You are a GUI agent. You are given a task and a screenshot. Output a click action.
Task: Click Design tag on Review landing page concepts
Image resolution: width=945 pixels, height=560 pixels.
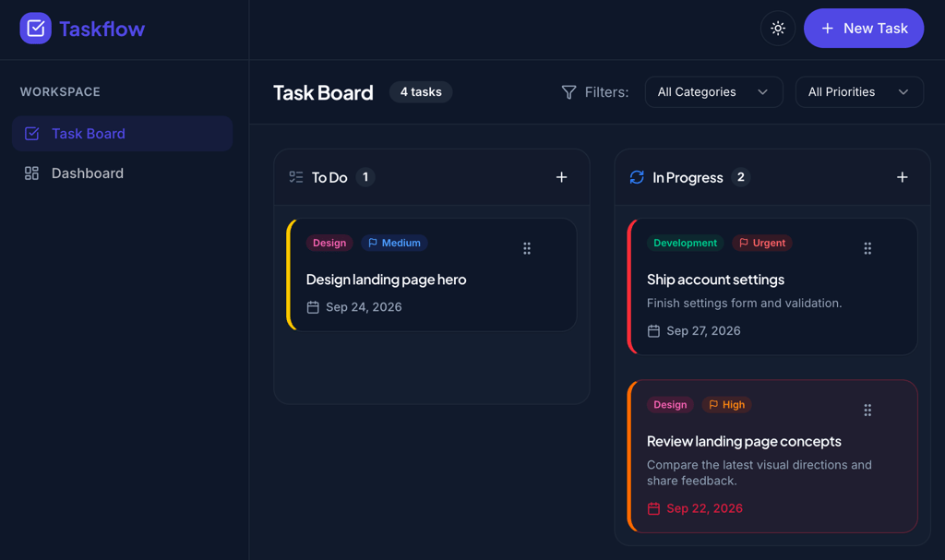pyautogui.click(x=670, y=404)
